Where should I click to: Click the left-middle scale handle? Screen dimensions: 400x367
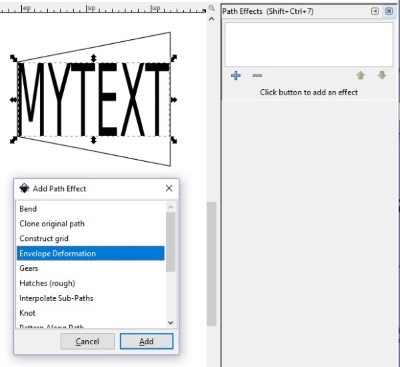pyautogui.click(x=14, y=99)
